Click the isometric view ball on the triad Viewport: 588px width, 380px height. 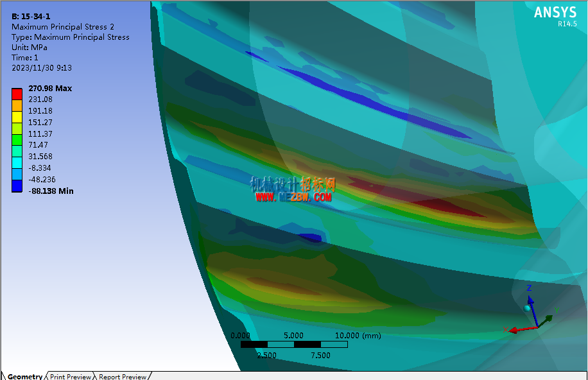[527, 308]
